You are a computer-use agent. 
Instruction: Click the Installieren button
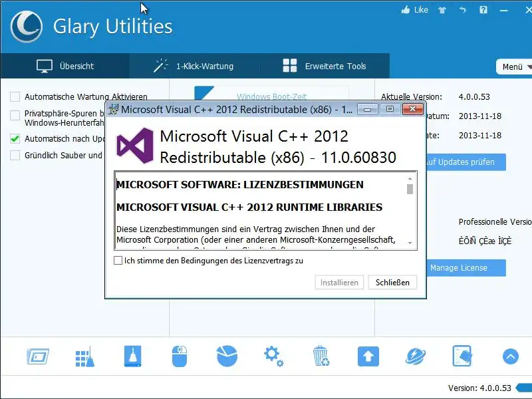(x=339, y=282)
